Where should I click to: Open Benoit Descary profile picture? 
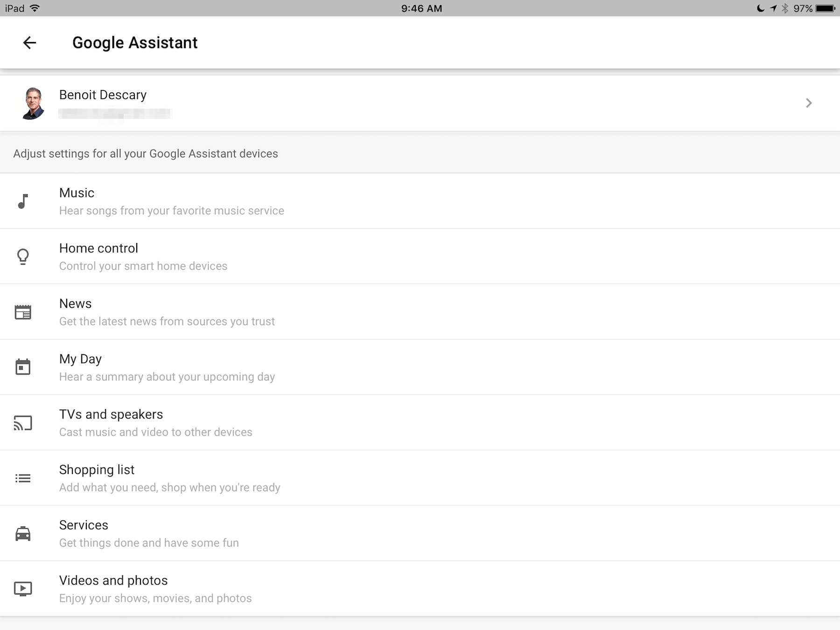point(33,103)
